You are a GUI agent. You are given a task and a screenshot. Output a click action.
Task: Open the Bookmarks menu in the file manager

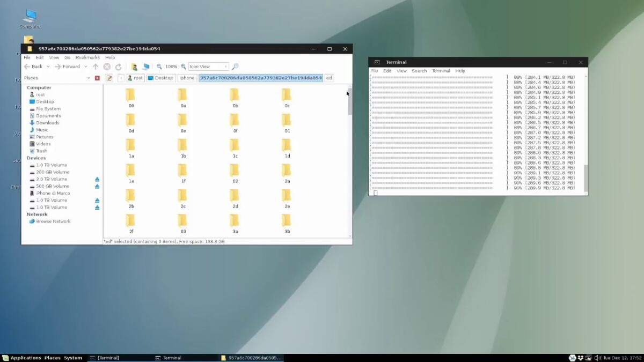click(x=87, y=57)
